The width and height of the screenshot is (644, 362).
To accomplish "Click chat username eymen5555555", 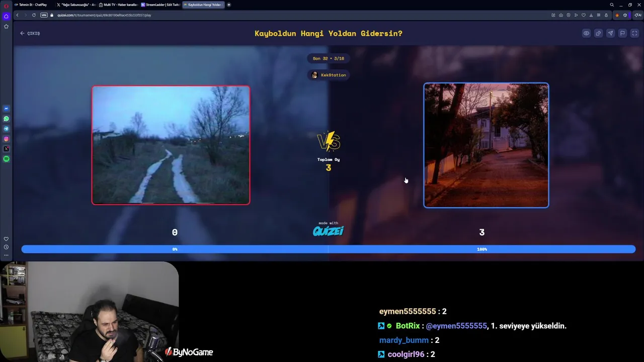I will [408, 312].
